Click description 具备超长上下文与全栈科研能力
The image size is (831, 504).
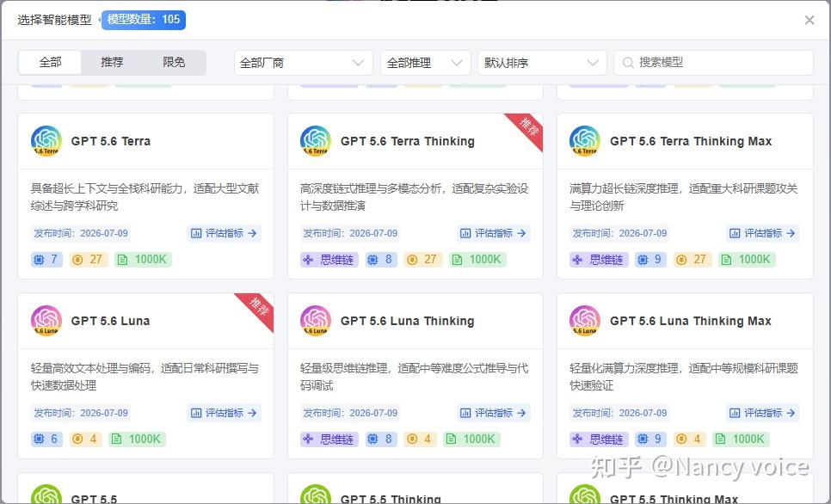pyautogui.click(x=145, y=197)
